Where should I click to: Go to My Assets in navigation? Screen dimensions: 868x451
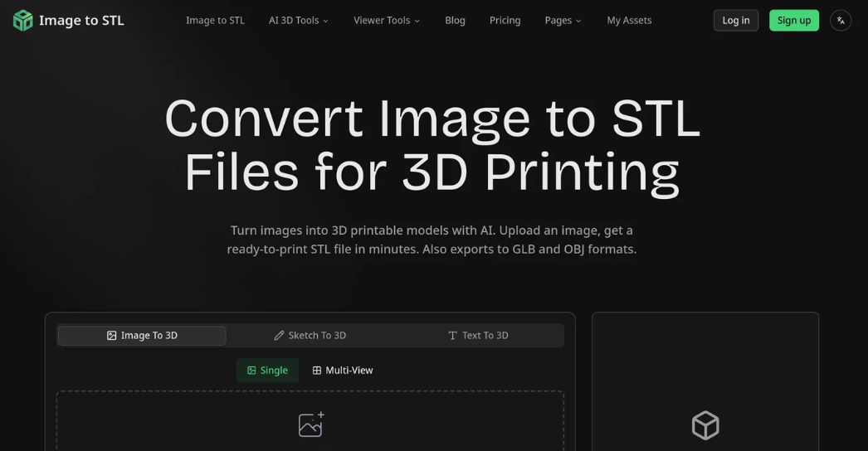[x=628, y=21]
